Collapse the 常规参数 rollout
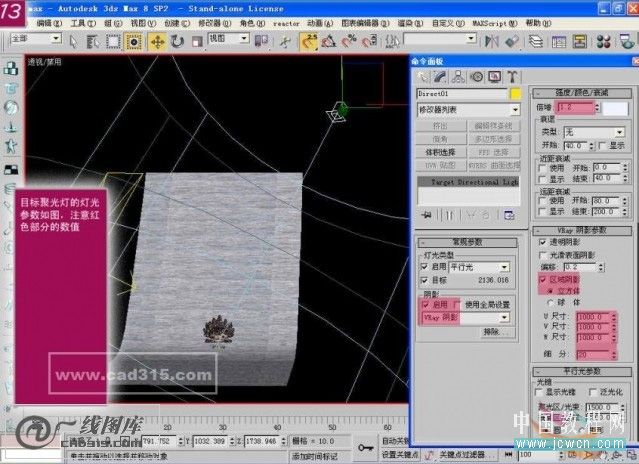 [467, 242]
